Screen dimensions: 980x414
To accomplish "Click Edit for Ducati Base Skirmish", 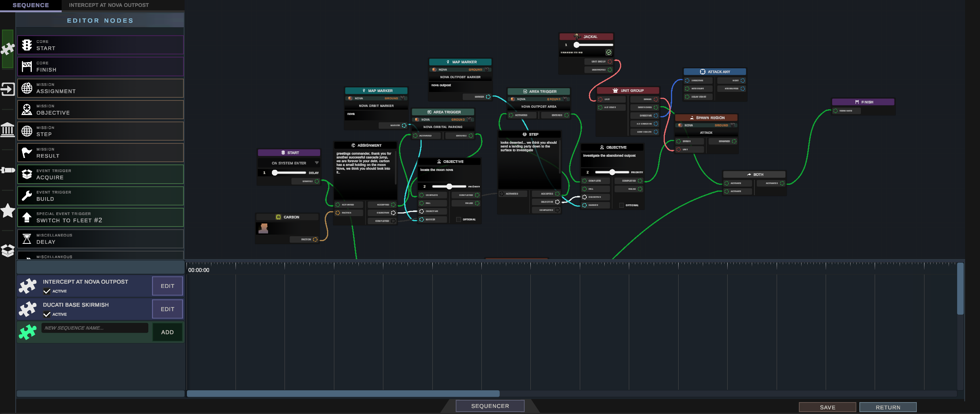I will click(x=167, y=309).
